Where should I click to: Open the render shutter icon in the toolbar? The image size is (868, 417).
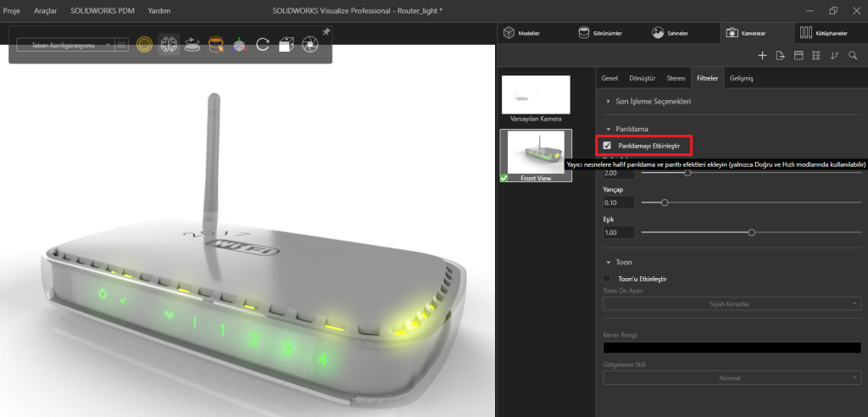point(310,45)
